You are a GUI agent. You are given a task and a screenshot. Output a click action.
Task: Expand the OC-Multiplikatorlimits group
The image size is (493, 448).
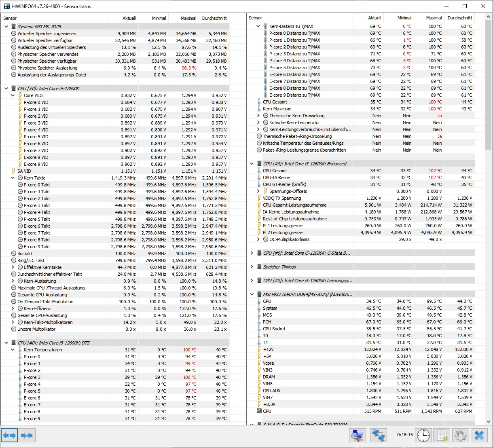point(258,239)
